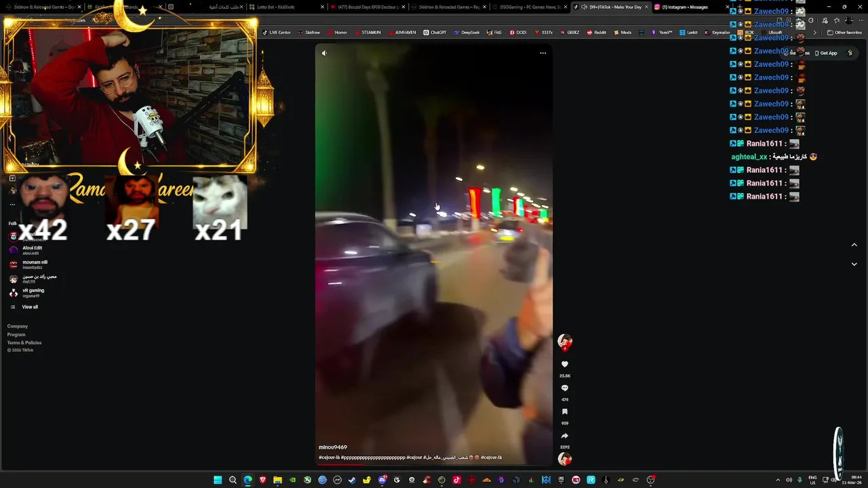
Task: Share the video with the arrow icon
Action: 564,436
